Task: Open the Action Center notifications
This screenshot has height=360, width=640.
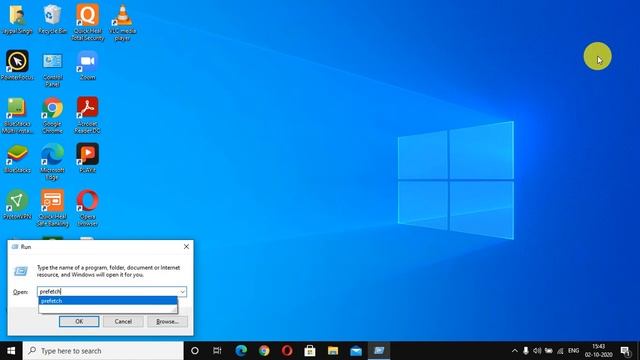Action: coord(625,351)
